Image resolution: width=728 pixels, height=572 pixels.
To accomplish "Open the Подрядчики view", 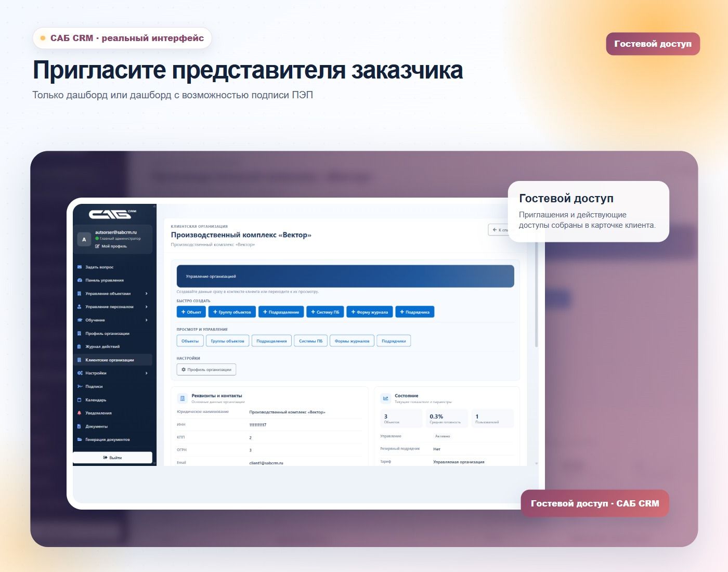I will [394, 341].
